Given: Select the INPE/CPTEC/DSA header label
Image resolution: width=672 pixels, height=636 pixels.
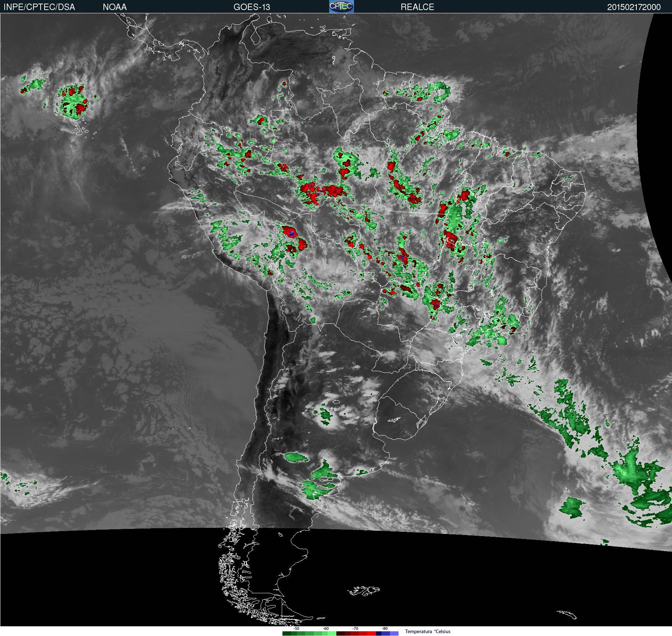Looking at the screenshot, I should 39,7.
